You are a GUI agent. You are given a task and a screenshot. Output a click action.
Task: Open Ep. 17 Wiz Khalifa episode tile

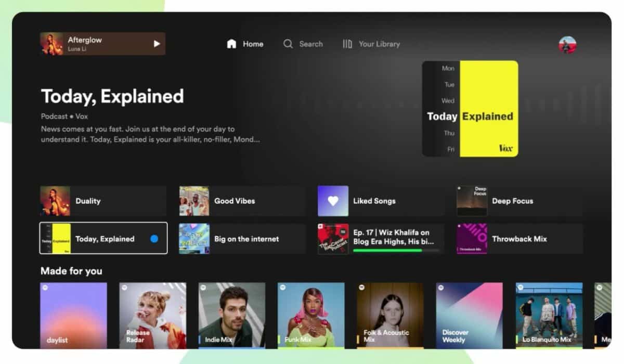tap(381, 239)
